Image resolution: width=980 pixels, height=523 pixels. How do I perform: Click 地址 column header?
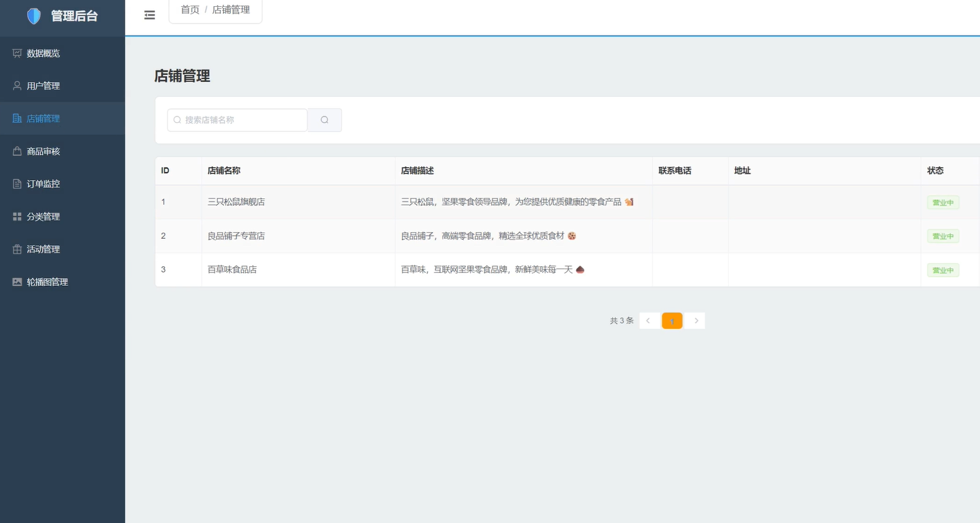click(x=742, y=171)
